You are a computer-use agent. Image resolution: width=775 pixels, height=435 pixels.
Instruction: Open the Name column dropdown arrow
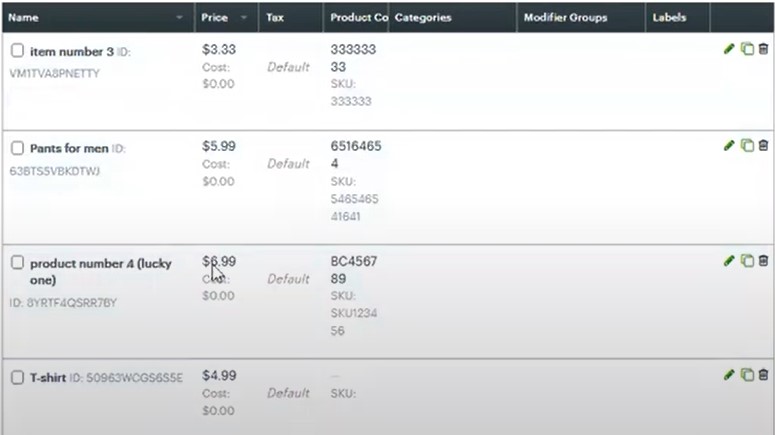coord(180,18)
